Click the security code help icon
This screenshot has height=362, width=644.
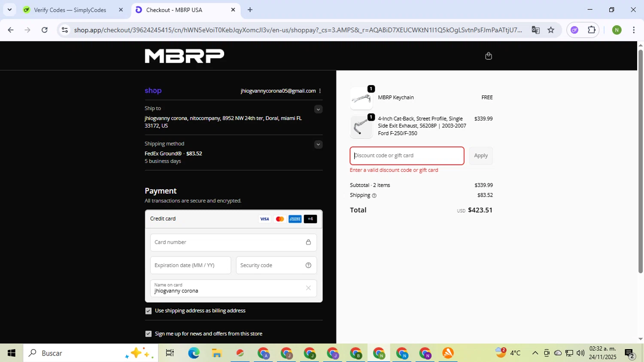(x=308, y=265)
